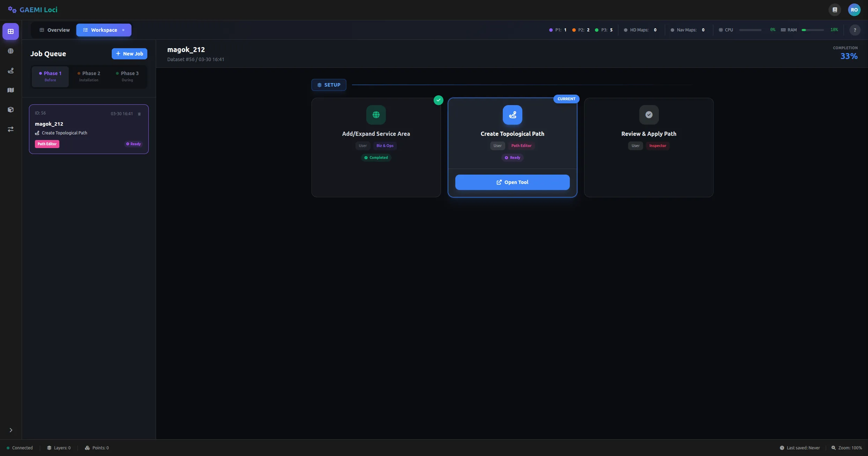Select Phase 1 Before filter
868x456 pixels.
(x=50, y=76)
